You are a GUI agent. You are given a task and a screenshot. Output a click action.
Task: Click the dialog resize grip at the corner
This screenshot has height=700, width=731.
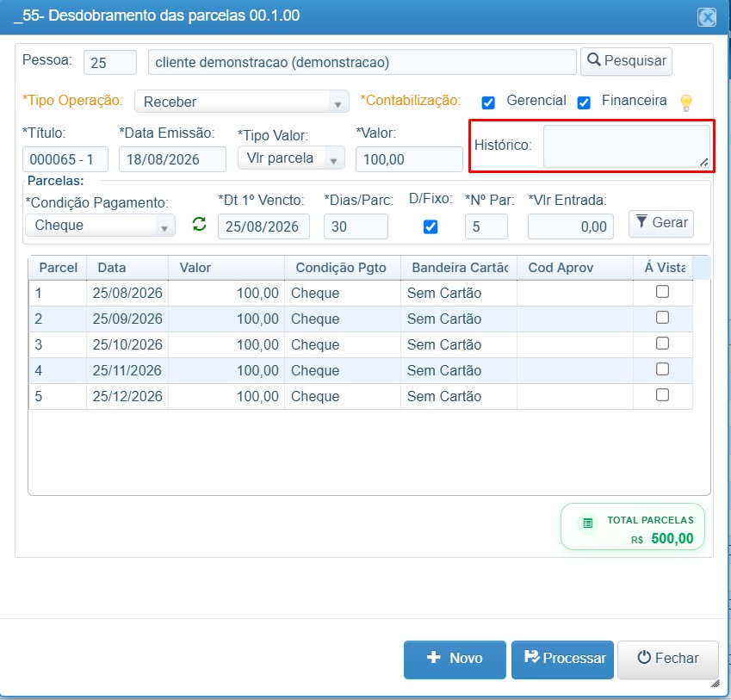[x=716, y=684]
